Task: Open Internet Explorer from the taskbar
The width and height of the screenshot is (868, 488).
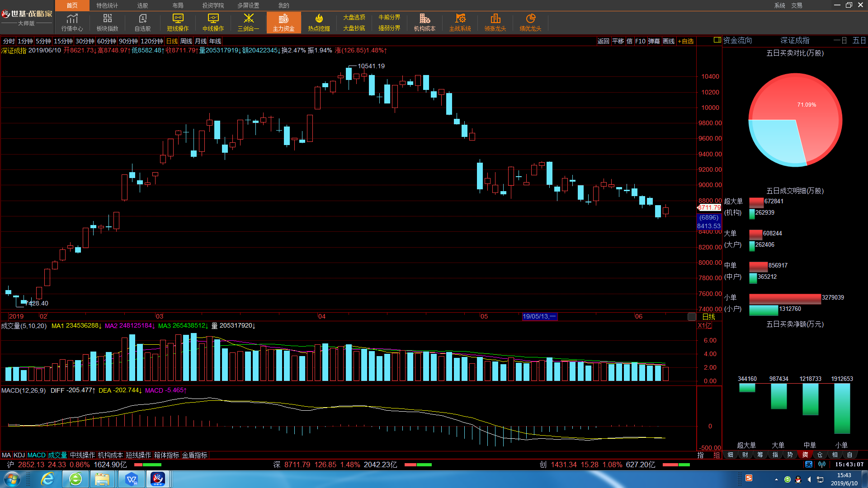Action: point(47,479)
